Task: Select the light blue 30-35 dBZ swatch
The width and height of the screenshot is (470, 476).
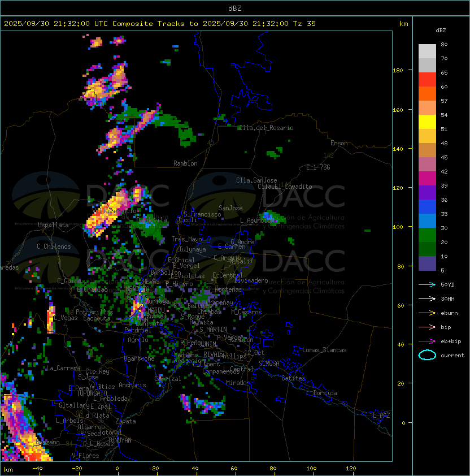Action: (x=427, y=220)
